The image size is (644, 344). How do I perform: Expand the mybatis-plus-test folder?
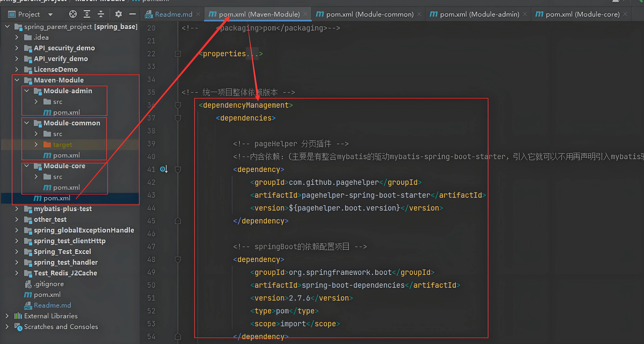[x=17, y=209]
